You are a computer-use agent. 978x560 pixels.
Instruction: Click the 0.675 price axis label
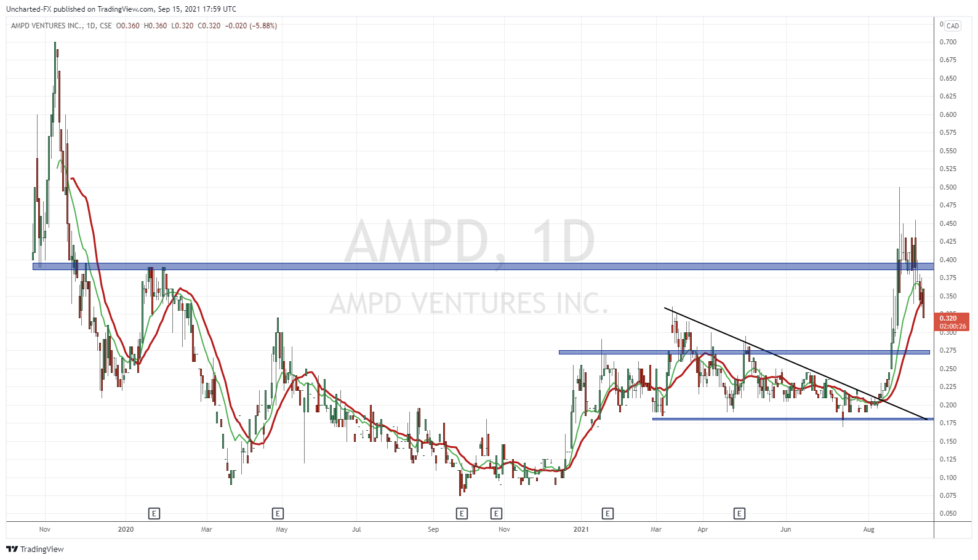pos(948,60)
